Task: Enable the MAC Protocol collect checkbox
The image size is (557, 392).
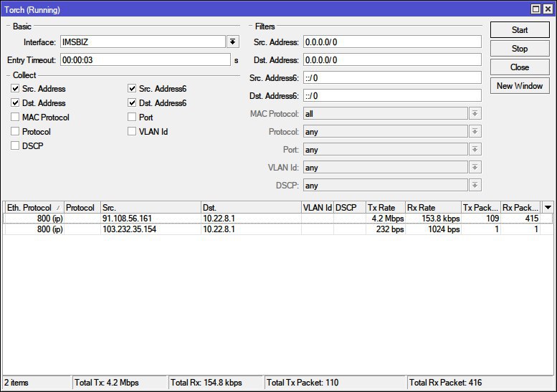Action: coord(15,118)
